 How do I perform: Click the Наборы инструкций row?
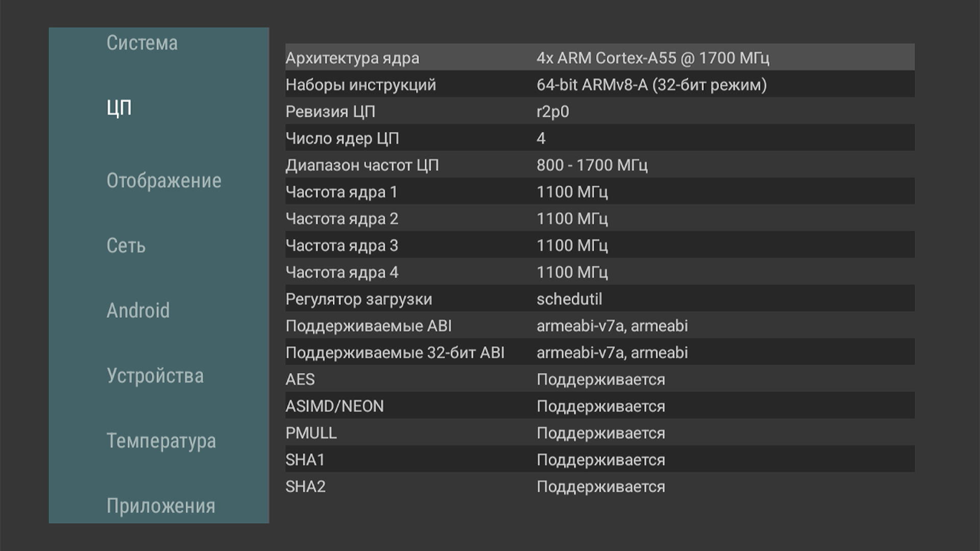(x=599, y=85)
